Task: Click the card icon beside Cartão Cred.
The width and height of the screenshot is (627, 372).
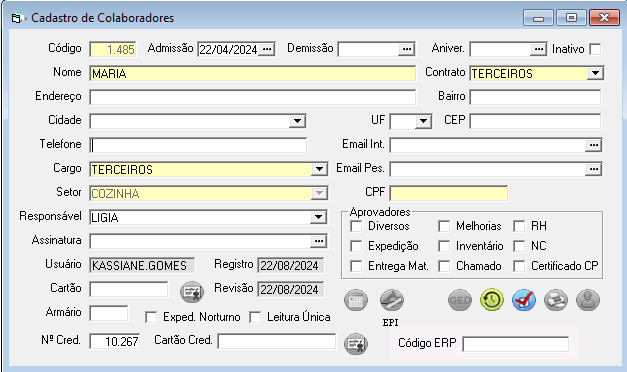Action: point(356,344)
